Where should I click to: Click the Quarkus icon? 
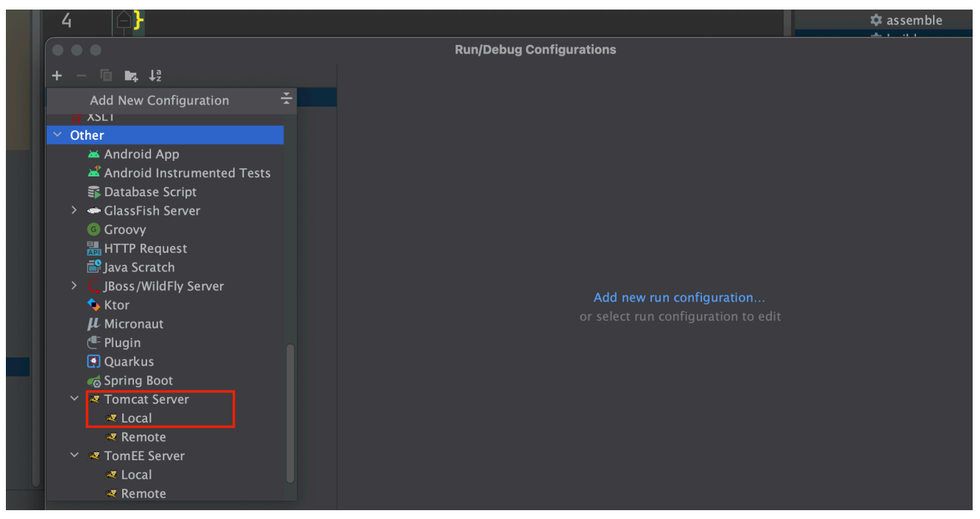pos(93,362)
